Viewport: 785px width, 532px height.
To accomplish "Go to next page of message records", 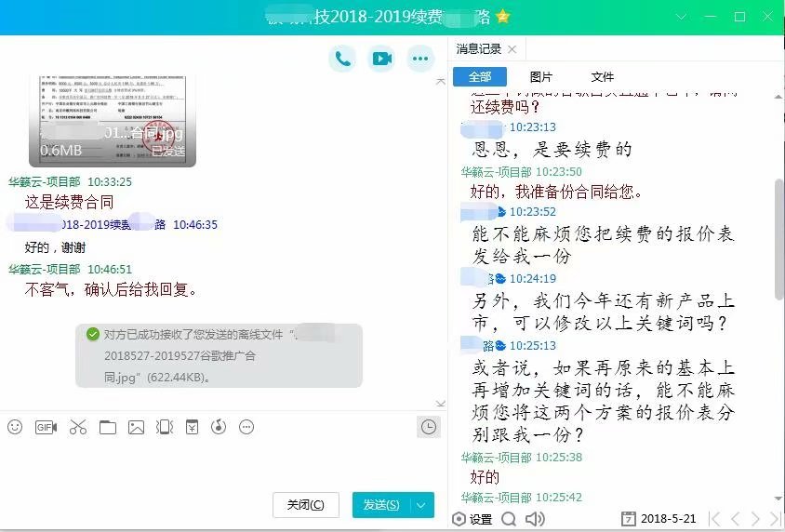I will 755,519.
